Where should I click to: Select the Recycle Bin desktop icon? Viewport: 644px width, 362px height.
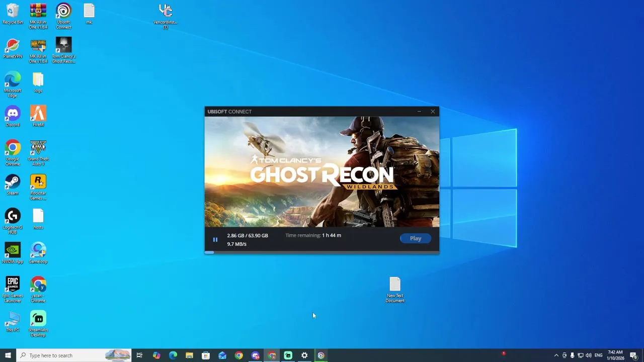coord(13,14)
